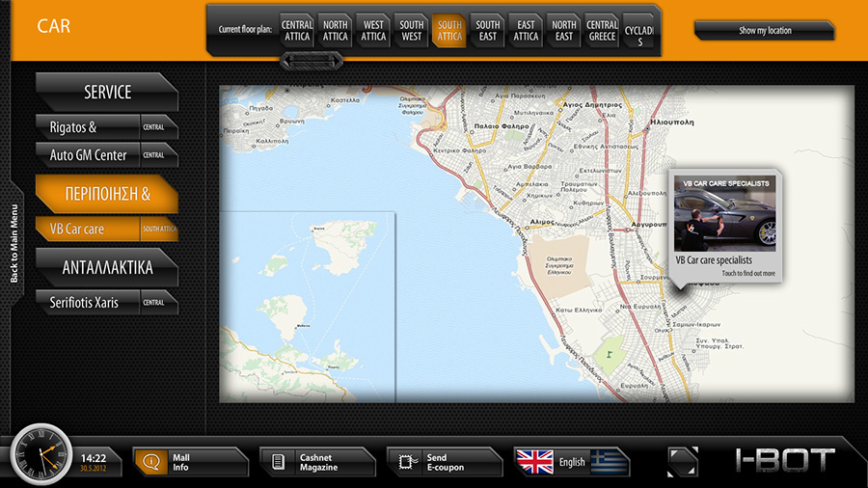The width and height of the screenshot is (868, 488).
Task: Select Greek language via the Greek flag
Action: 609,462
